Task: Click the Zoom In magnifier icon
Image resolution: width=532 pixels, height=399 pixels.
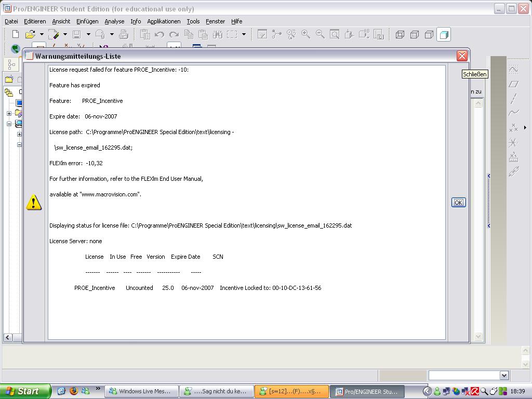Action: tap(305, 34)
